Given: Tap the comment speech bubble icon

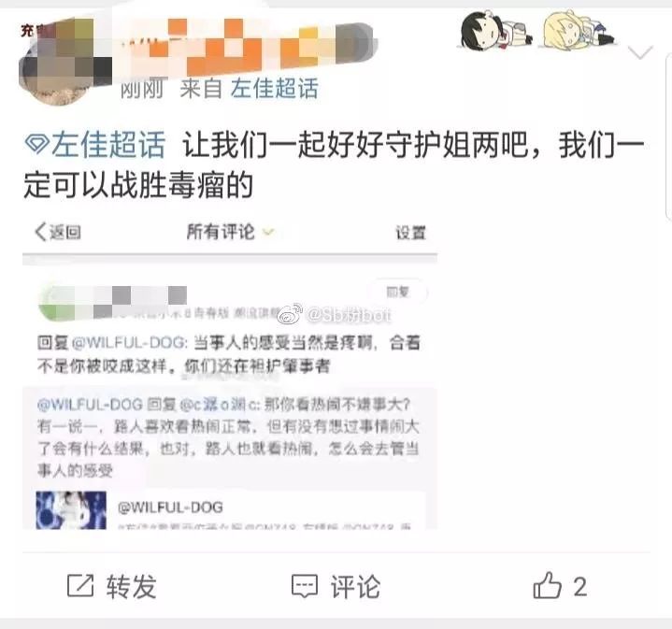Looking at the screenshot, I should pos(305,586).
